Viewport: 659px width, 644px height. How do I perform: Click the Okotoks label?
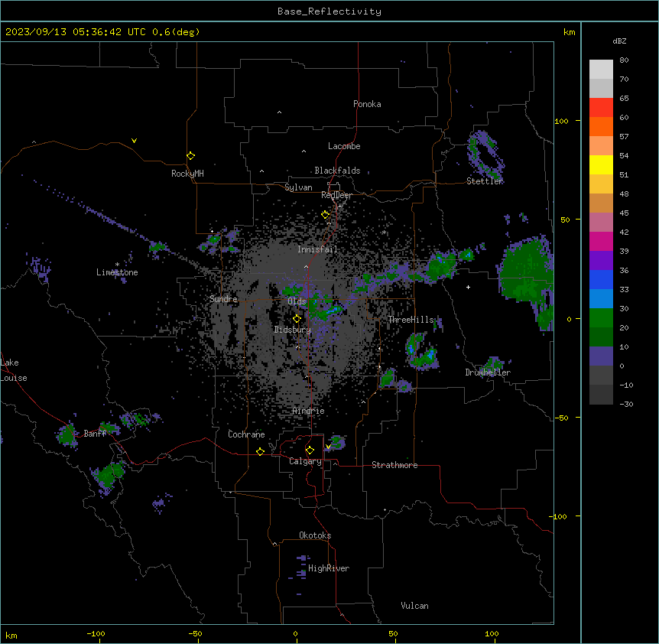pyautogui.click(x=315, y=535)
